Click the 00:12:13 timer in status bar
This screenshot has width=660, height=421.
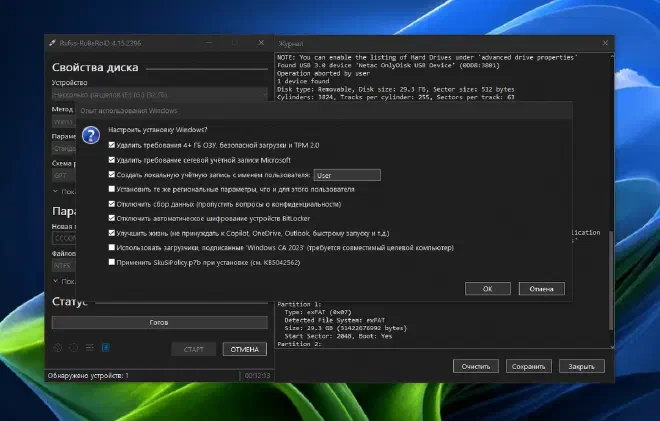pyautogui.click(x=258, y=376)
